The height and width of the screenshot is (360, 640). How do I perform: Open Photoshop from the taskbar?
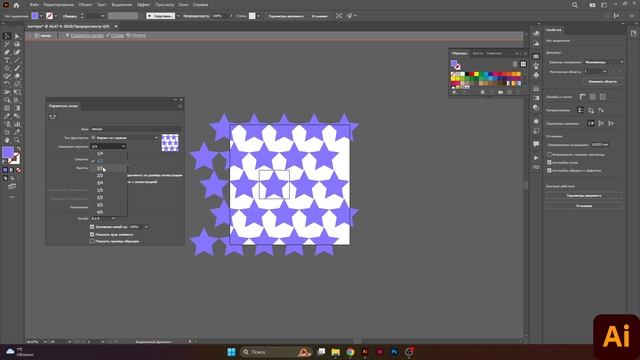pos(394,352)
